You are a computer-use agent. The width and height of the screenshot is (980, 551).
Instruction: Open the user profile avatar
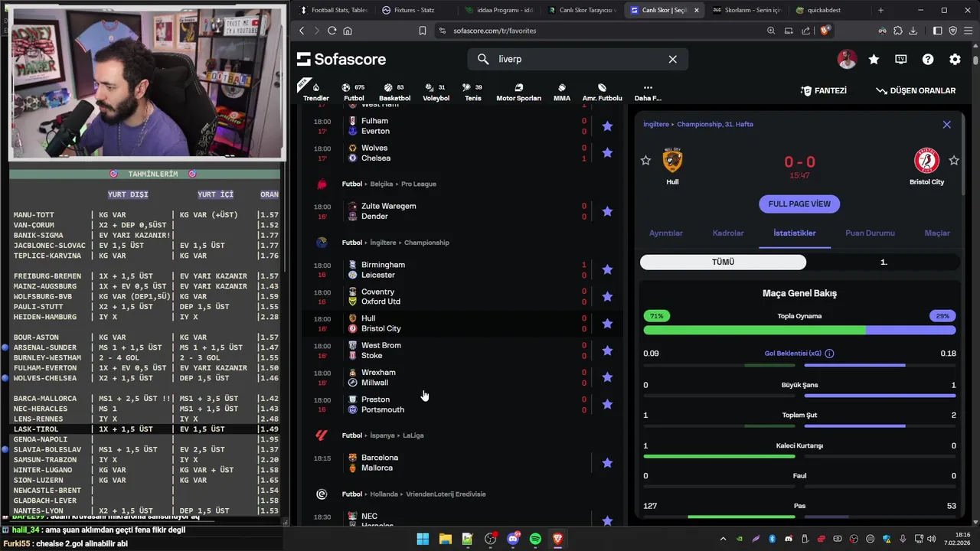(847, 59)
